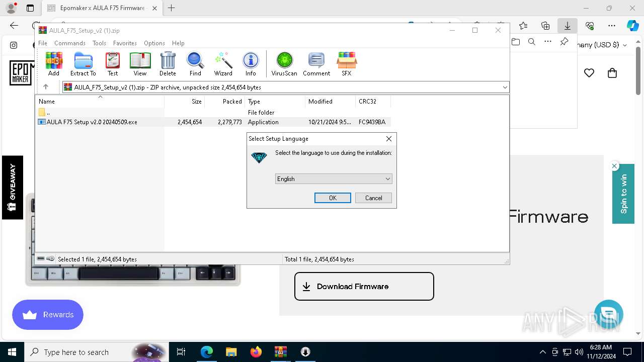
Task: Show hidden system tray icons
Action: click(542, 352)
